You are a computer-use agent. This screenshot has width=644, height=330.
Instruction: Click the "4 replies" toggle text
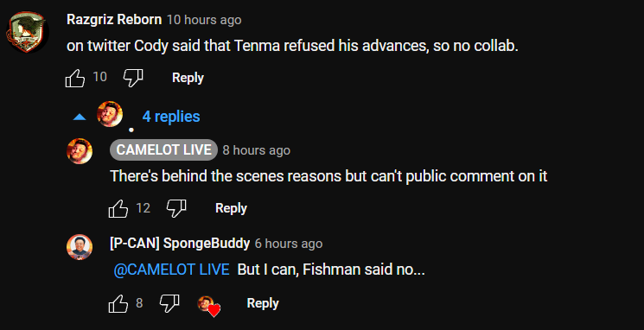pyautogui.click(x=171, y=117)
